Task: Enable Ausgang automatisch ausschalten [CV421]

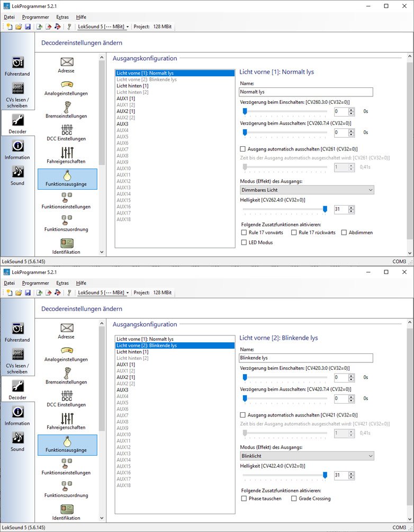Action: [243, 415]
